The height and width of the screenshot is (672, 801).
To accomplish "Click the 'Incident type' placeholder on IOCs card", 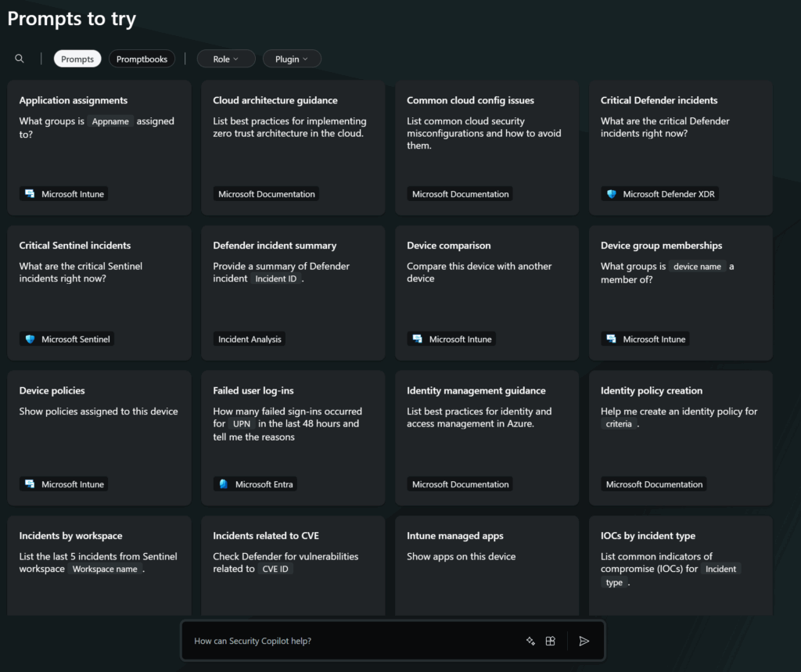I will [670, 576].
